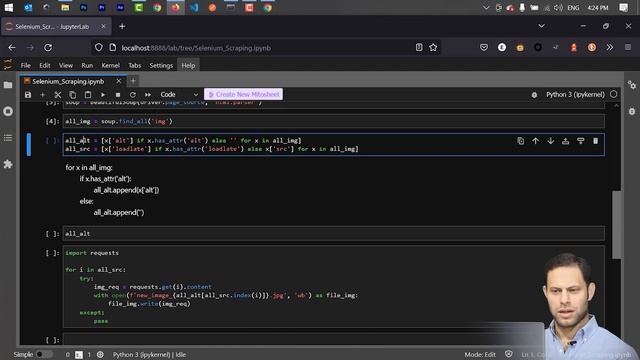Interrupt the kernel with stop icon
The image size is (640, 360).
tap(118, 95)
